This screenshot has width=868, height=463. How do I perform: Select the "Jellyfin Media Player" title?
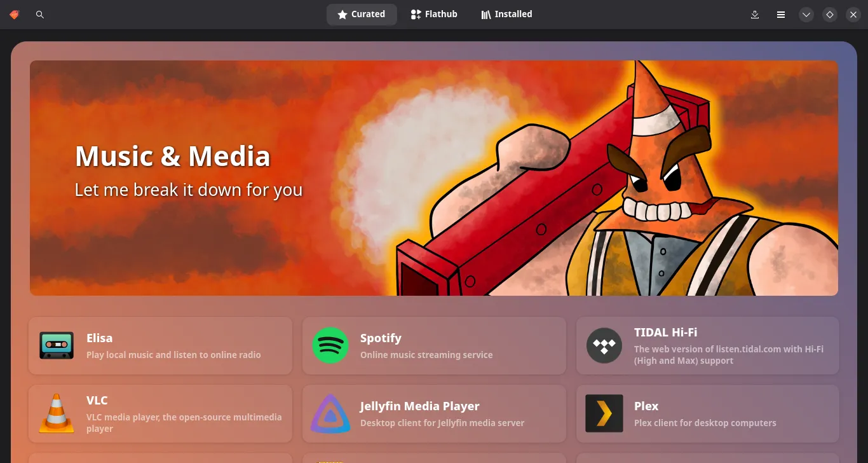pyautogui.click(x=420, y=406)
